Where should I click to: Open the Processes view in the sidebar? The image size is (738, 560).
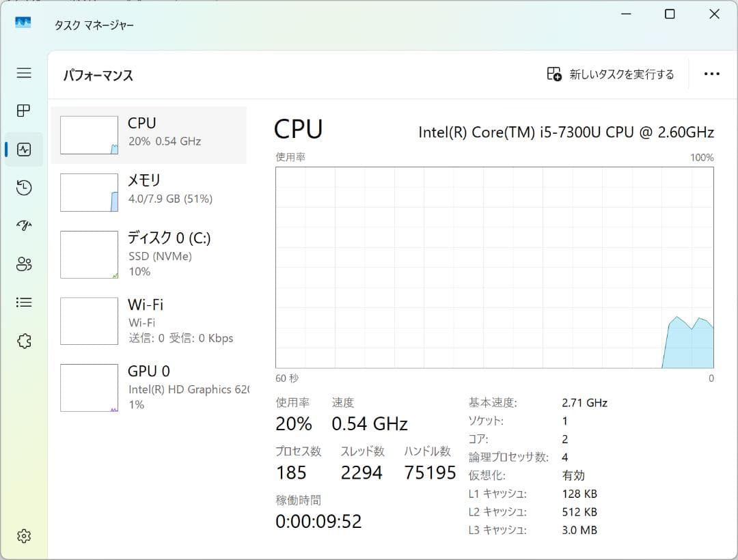(23, 111)
